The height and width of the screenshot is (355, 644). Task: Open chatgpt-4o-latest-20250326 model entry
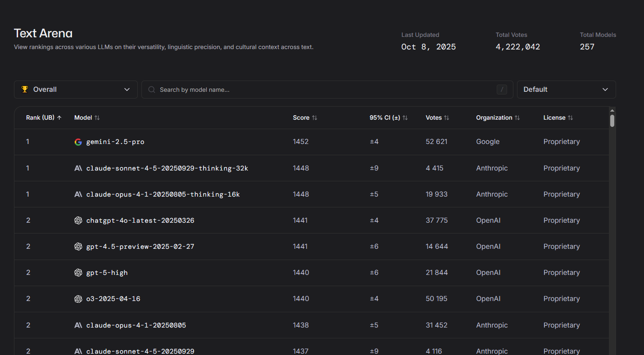click(x=141, y=220)
